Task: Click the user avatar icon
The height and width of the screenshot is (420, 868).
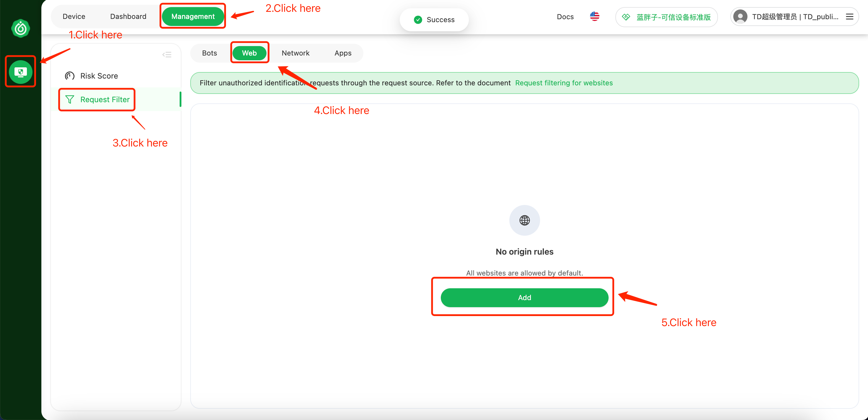Action: [740, 17]
